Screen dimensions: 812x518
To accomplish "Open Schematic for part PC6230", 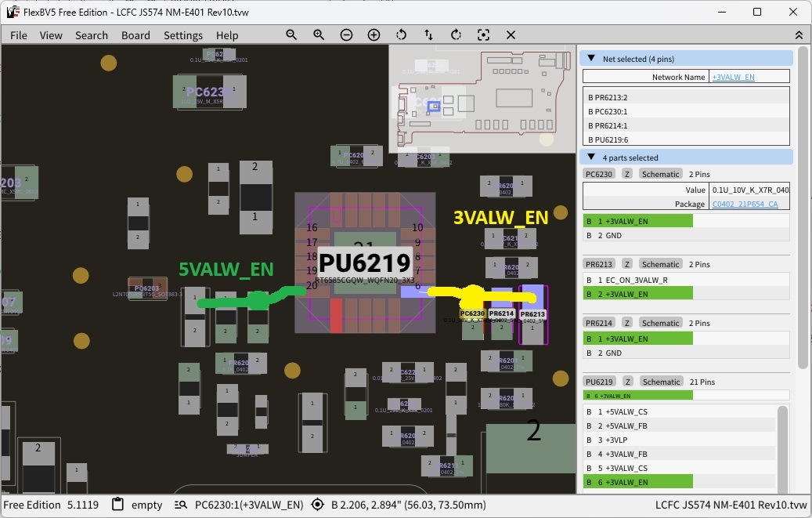I will tap(660, 174).
